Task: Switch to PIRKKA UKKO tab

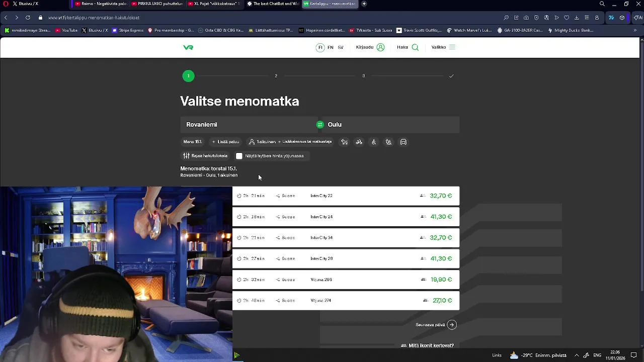Action: (157, 4)
